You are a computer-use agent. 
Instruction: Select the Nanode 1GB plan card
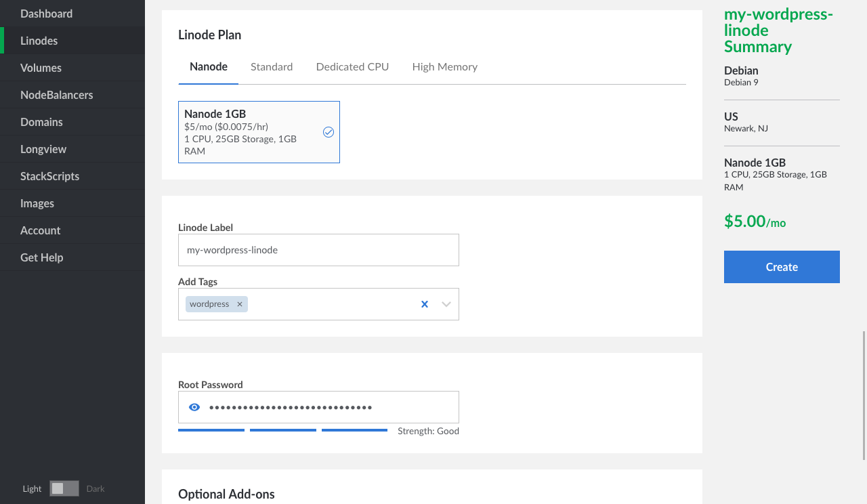point(259,132)
